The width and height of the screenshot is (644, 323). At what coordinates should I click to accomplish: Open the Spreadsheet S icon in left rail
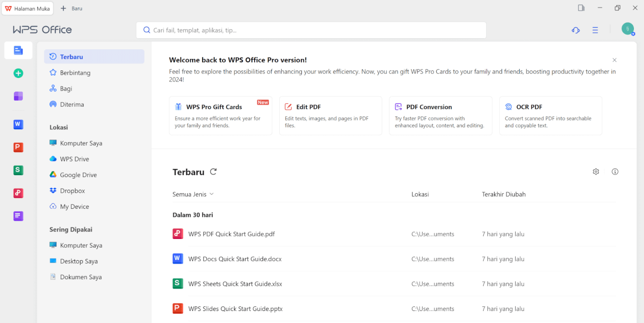[18, 170]
